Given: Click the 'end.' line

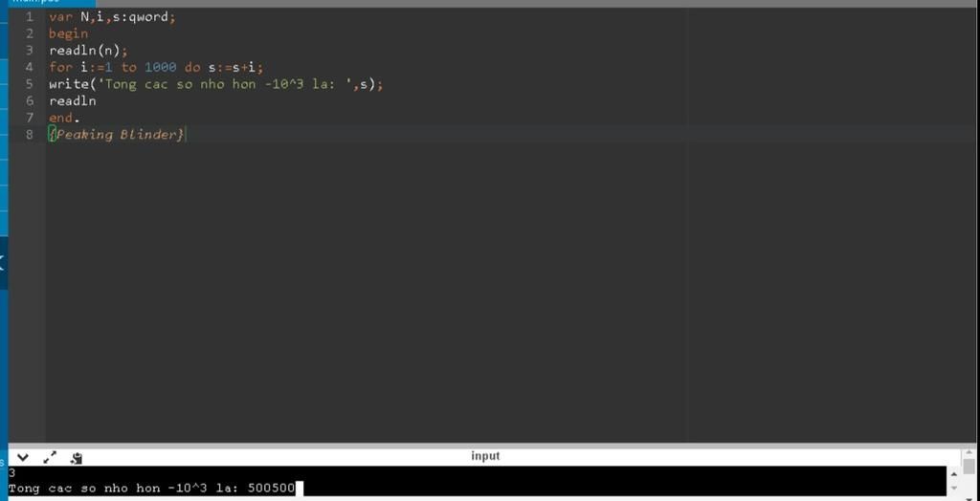Looking at the screenshot, I should coord(64,118).
